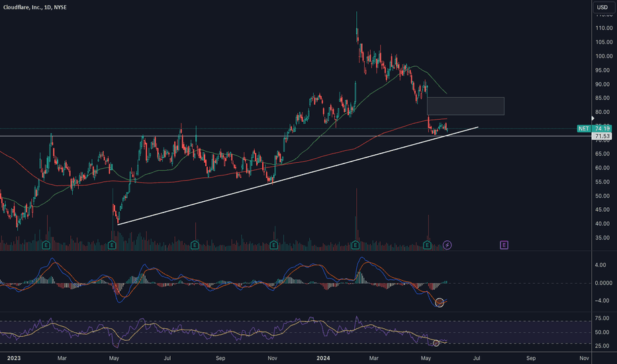Click the 55.00 price scale label

click(x=604, y=182)
